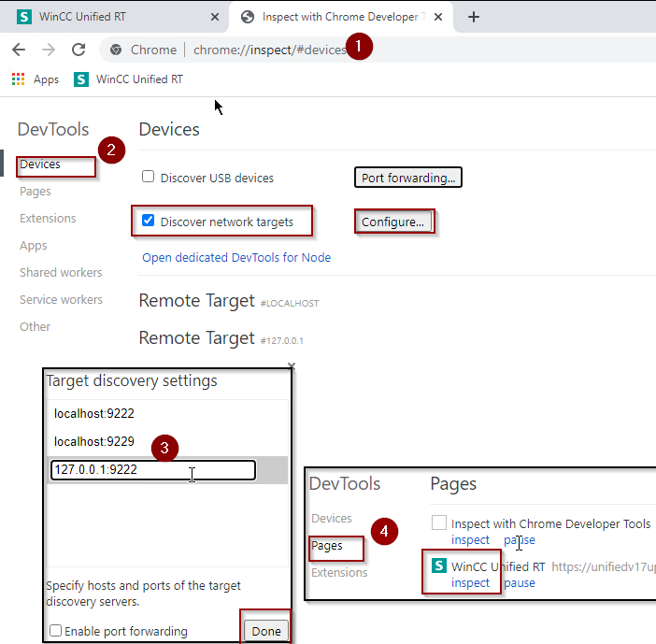Viewport: 656px width, 644px height.
Task: Open the WinCC Unified RT bookmark
Action: (x=128, y=79)
